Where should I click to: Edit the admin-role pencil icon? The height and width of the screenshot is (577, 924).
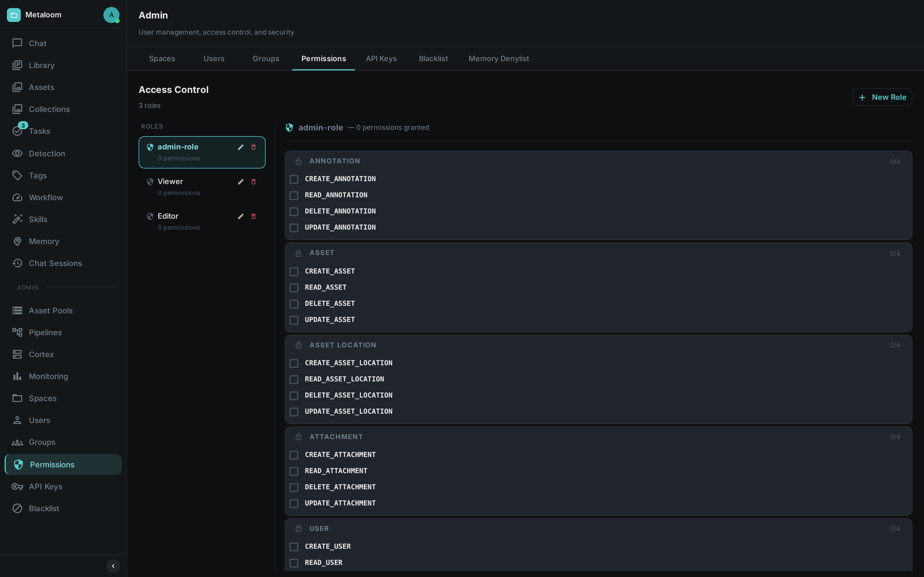241,147
